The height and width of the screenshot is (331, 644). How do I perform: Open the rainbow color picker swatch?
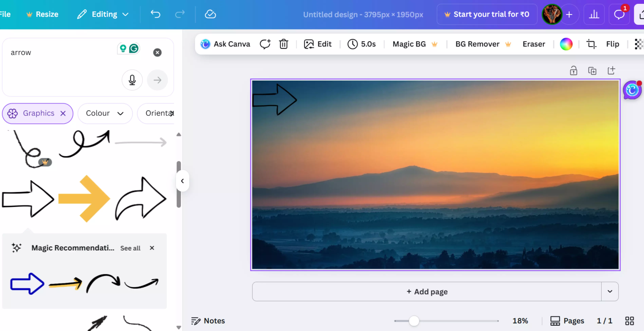pos(566,44)
